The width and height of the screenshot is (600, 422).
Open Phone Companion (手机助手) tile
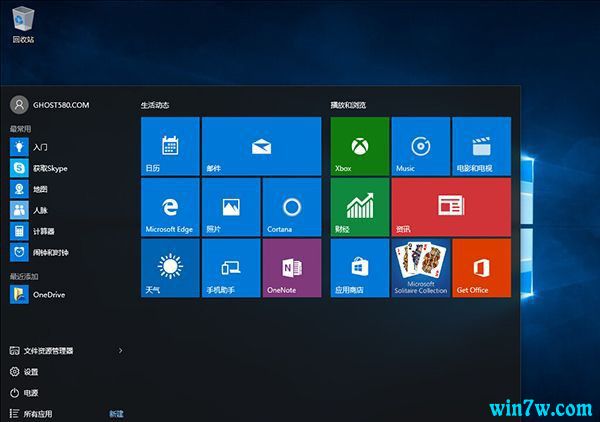(231, 268)
